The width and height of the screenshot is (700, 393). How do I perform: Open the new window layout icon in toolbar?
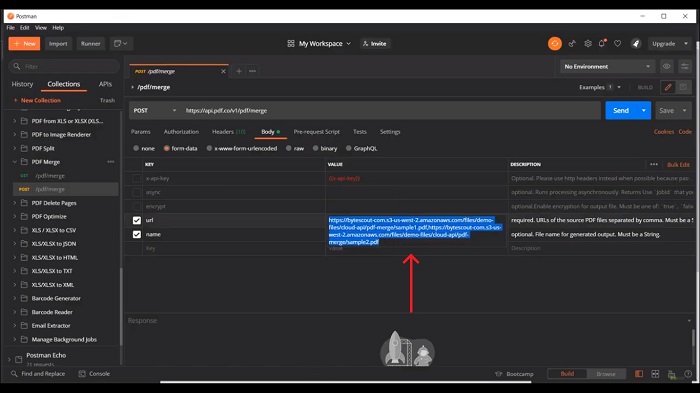pos(121,44)
